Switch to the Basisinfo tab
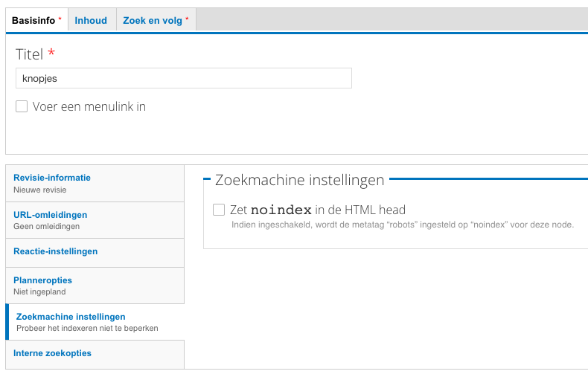Viewport: 588px width, 374px height. [36, 20]
